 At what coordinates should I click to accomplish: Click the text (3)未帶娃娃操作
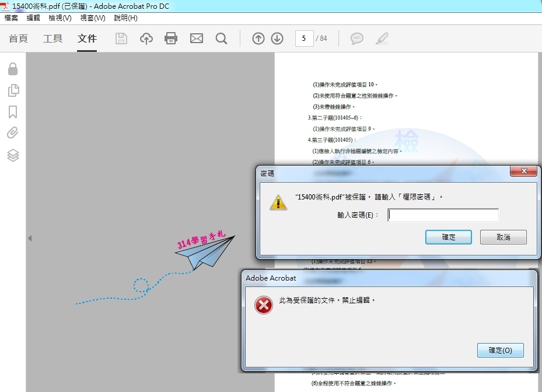(x=334, y=107)
